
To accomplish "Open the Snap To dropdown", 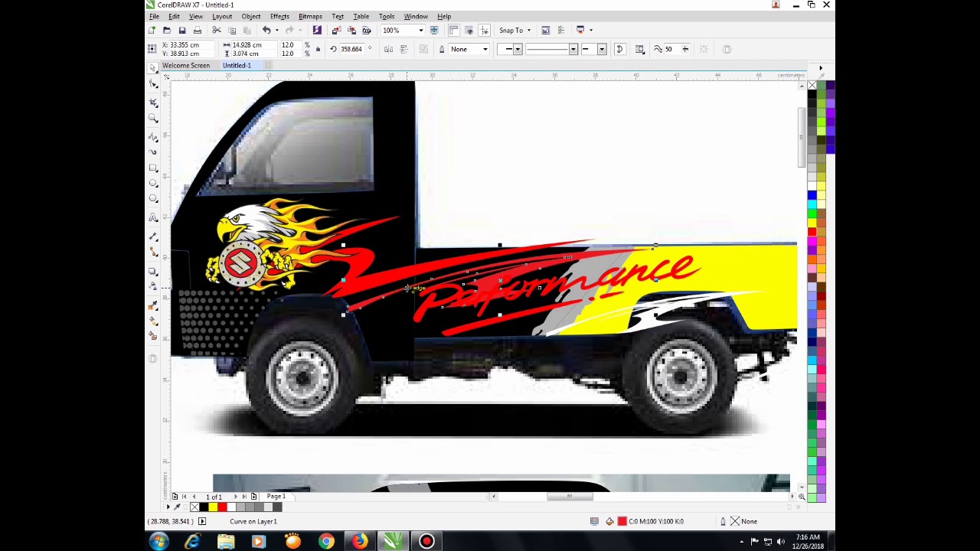I will (x=515, y=30).
